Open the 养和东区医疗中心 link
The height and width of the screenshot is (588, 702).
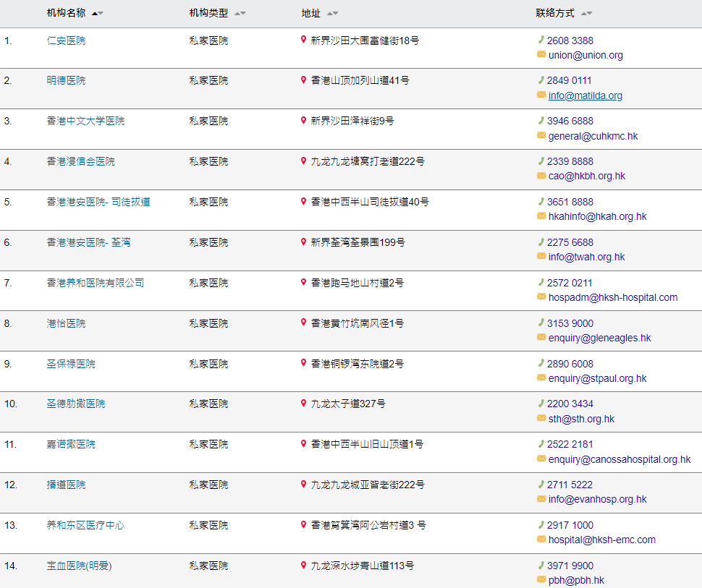tap(85, 525)
